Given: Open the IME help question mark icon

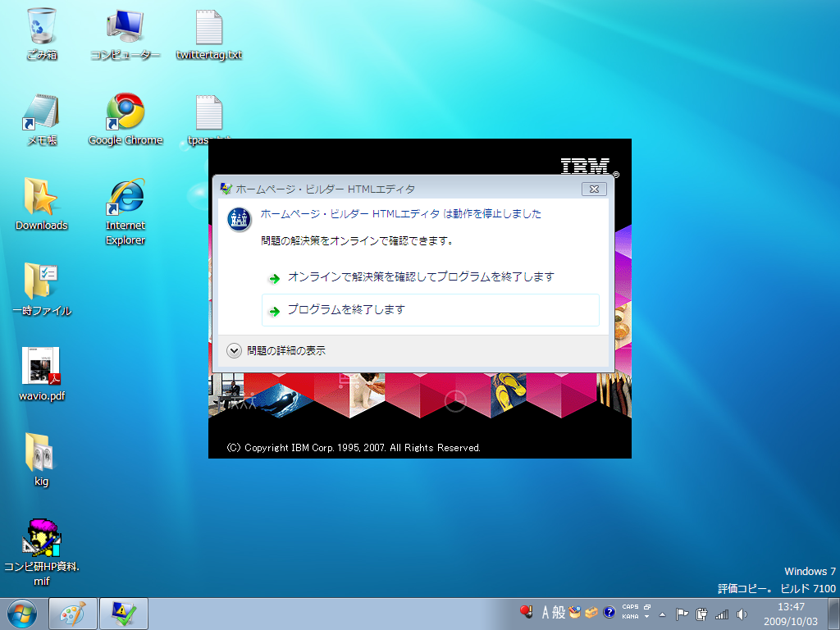Looking at the screenshot, I should tap(609, 612).
